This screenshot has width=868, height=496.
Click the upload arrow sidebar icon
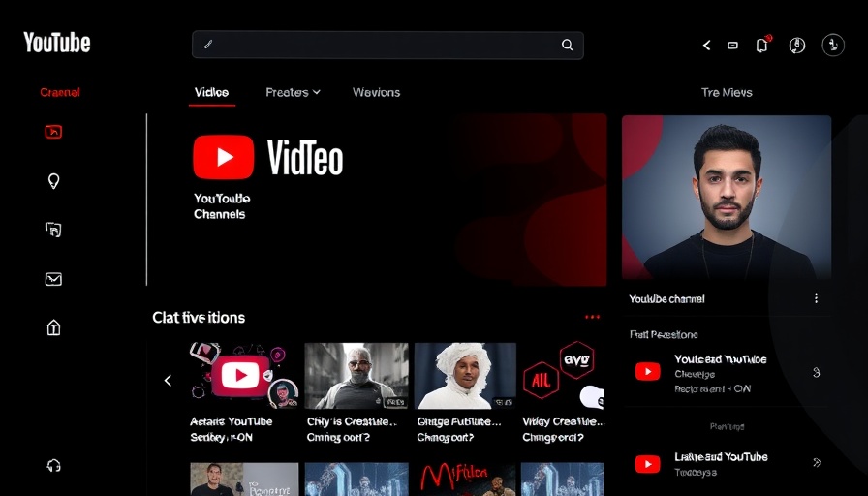pyautogui.click(x=53, y=327)
